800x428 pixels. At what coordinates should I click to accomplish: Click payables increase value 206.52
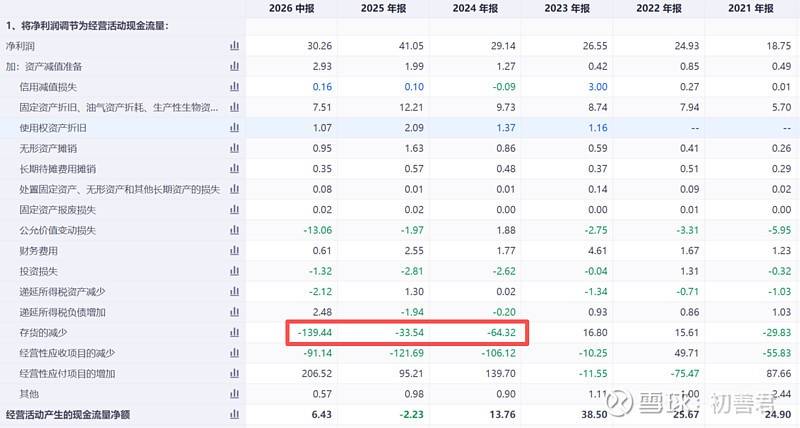(x=317, y=373)
